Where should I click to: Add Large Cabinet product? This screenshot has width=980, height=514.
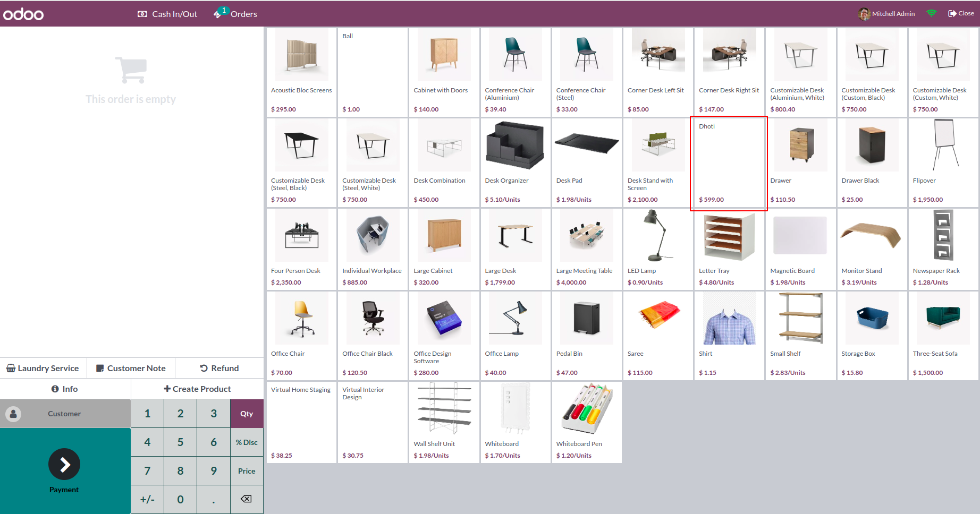point(444,249)
